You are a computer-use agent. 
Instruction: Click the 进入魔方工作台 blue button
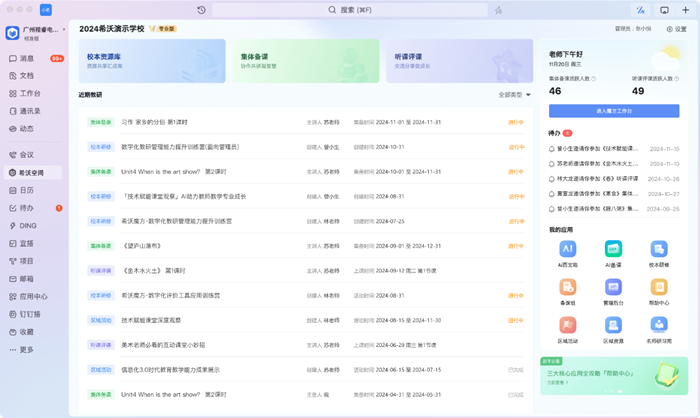coord(613,111)
